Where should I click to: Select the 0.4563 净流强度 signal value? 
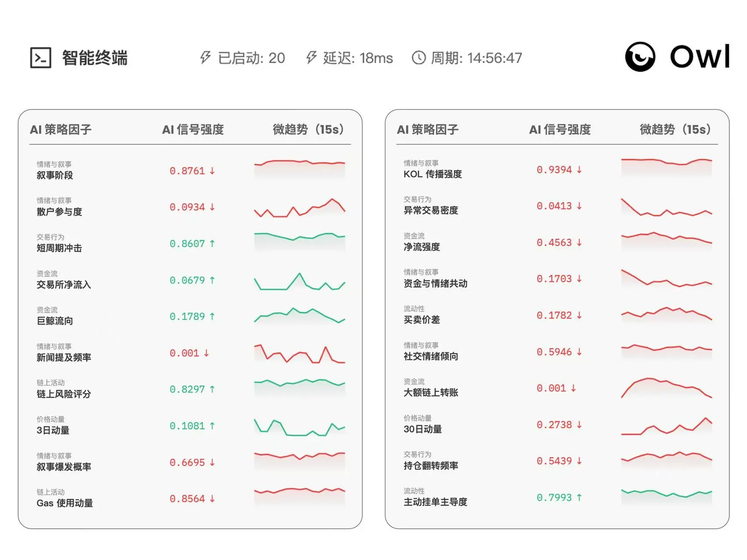(x=554, y=243)
